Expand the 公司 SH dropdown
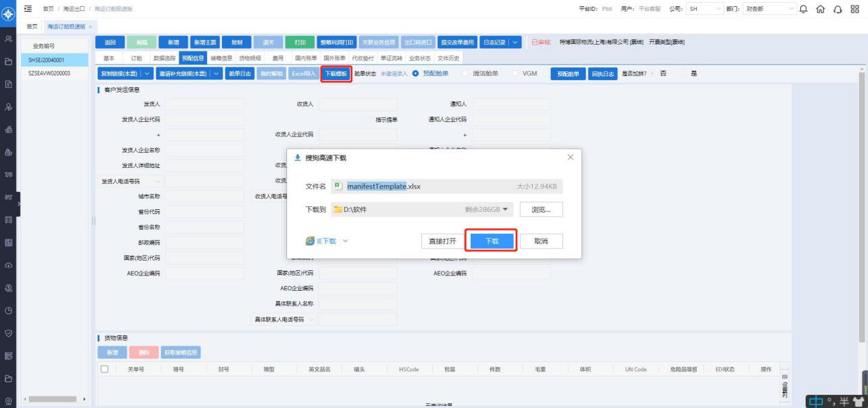Image resolution: width=868 pixels, height=408 pixels. point(719,9)
